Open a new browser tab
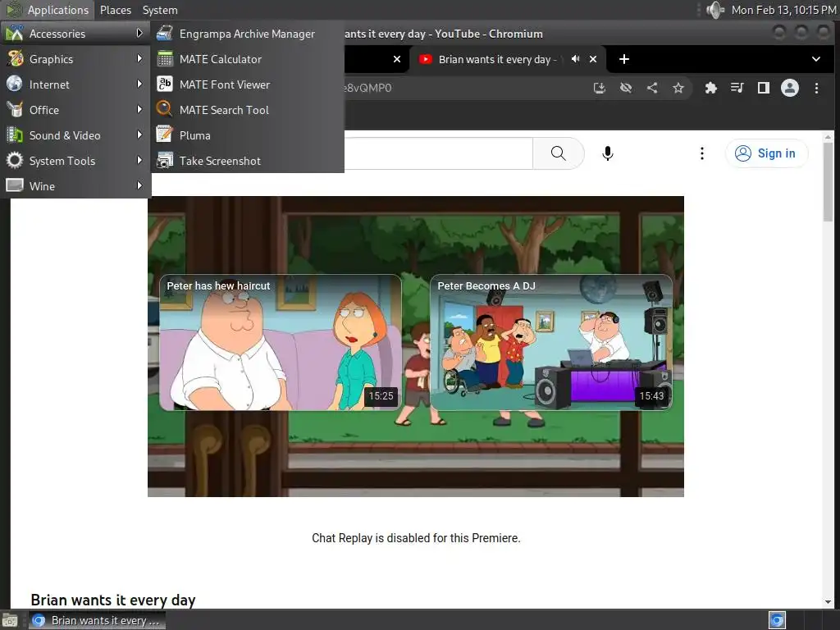Screen dimensions: 840x630 (624, 59)
